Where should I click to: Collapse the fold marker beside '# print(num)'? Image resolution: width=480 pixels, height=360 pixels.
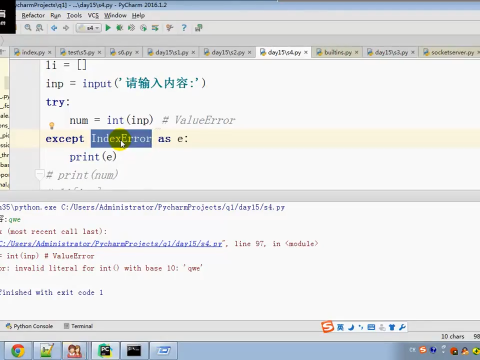(x=40, y=174)
